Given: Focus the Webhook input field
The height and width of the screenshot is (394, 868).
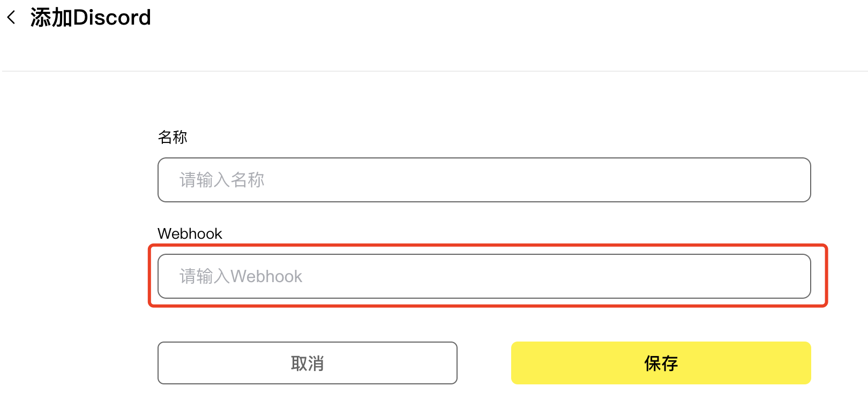Looking at the screenshot, I should click(484, 276).
